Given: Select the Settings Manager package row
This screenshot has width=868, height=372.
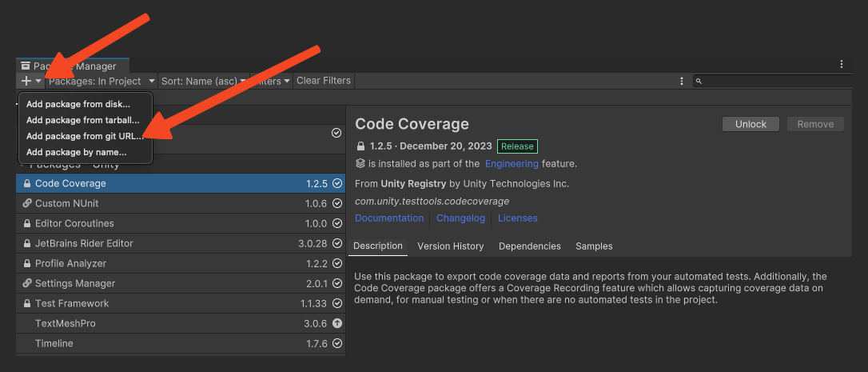Looking at the screenshot, I should tap(181, 283).
